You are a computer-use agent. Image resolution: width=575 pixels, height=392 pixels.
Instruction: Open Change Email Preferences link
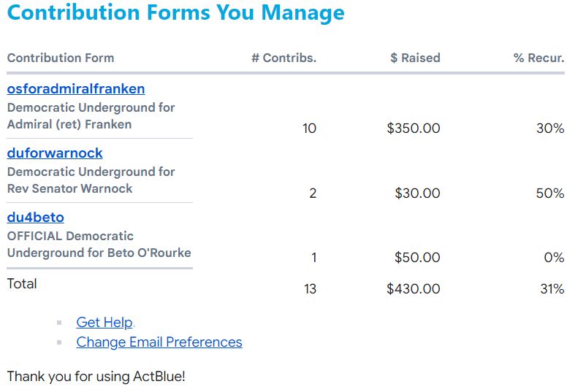[159, 342]
